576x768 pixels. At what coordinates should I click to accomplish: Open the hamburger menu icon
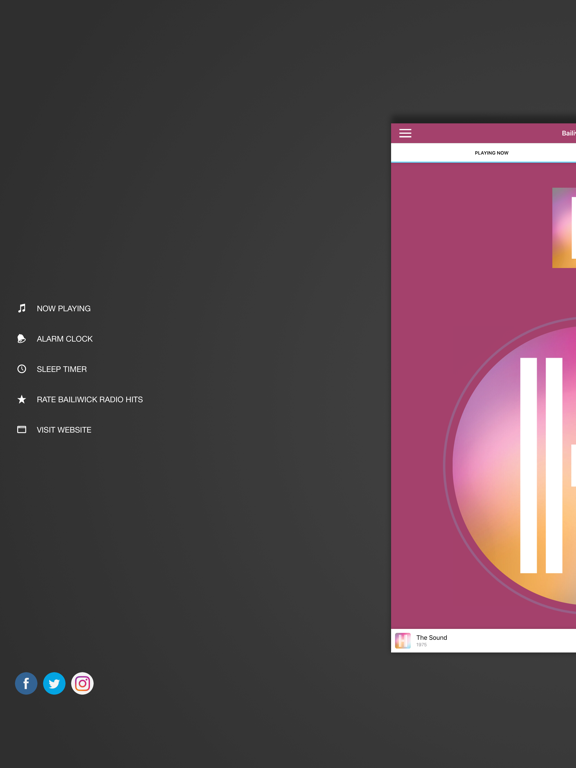coord(405,133)
